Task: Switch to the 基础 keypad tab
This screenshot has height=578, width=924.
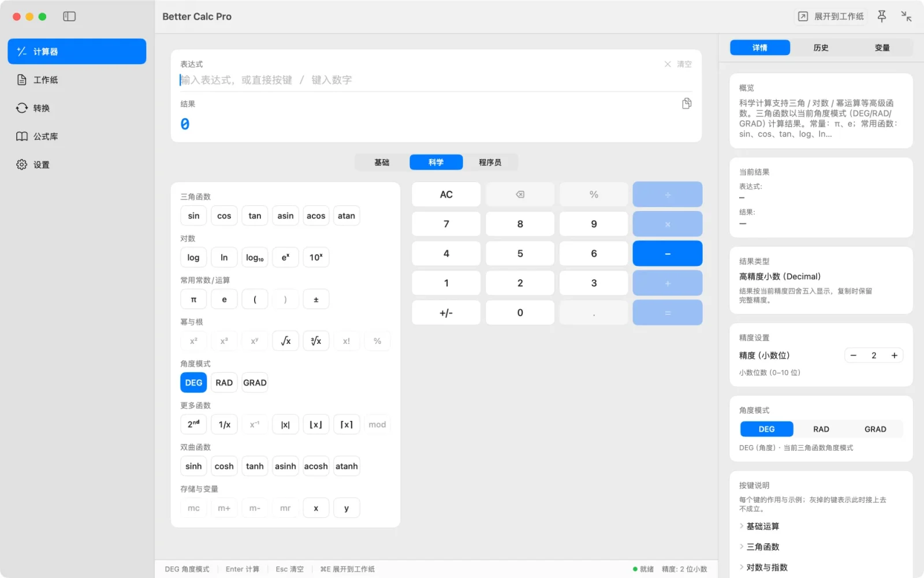Action: (382, 162)
